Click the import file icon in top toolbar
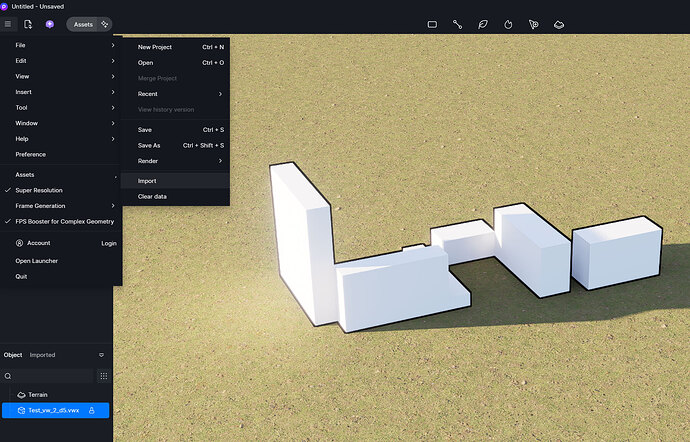 click(28, 24)
